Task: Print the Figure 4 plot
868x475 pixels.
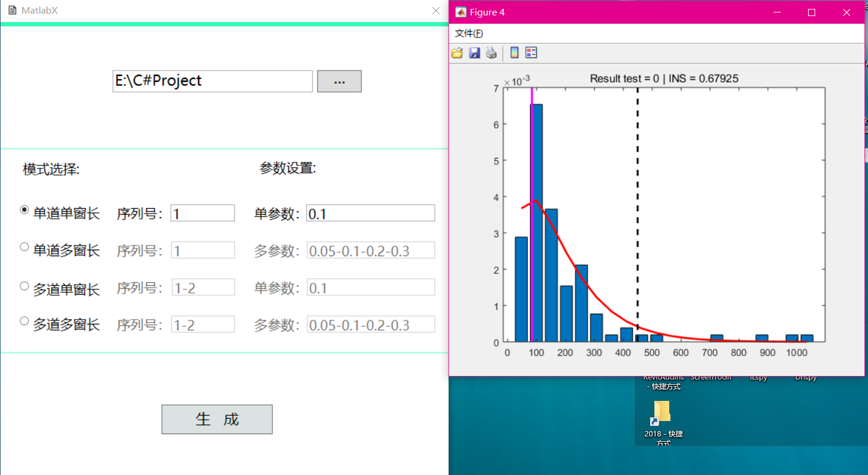Action: coord(491,53)
